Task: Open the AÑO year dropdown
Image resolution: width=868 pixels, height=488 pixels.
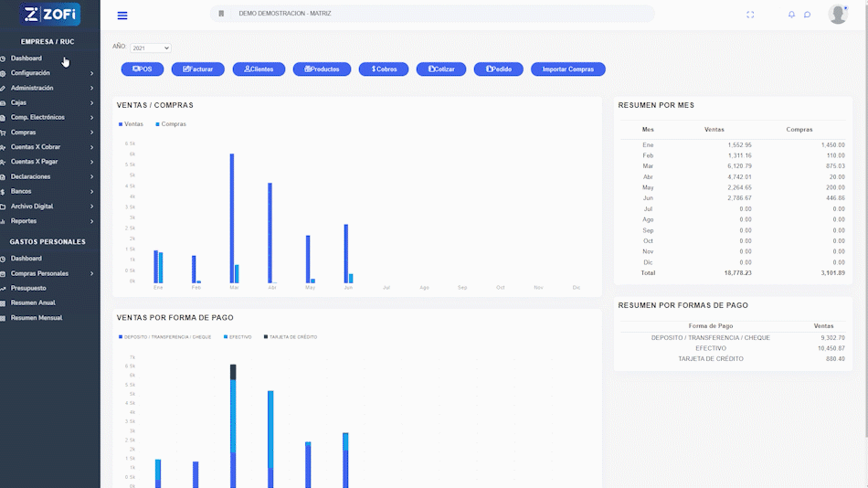Action: point(151,48)
